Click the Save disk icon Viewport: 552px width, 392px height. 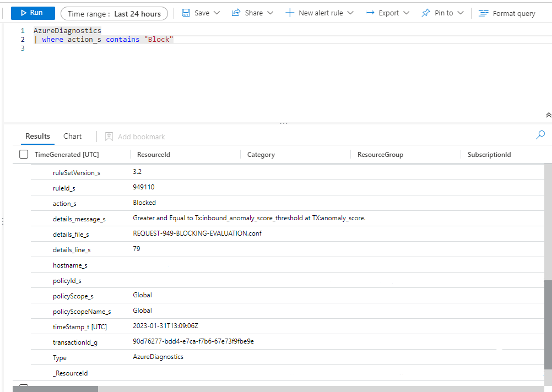click(x=186, y=13)
